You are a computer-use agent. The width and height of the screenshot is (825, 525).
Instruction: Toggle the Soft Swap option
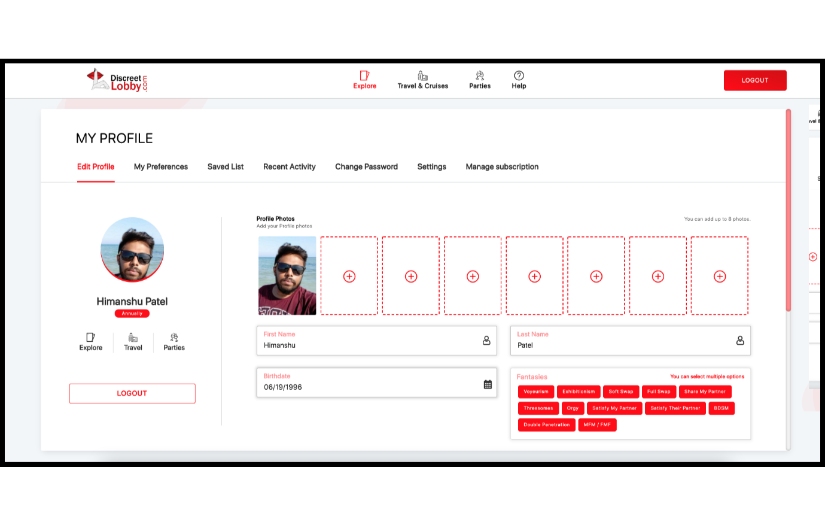coord(621,391)
